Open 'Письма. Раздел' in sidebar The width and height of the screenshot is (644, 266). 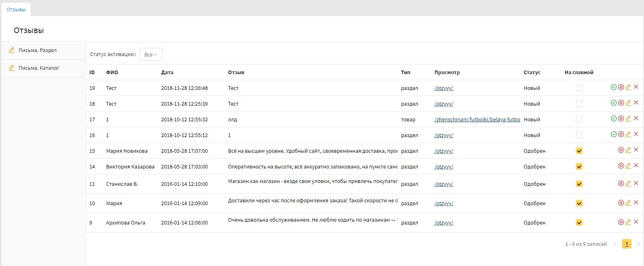[37, 50]
